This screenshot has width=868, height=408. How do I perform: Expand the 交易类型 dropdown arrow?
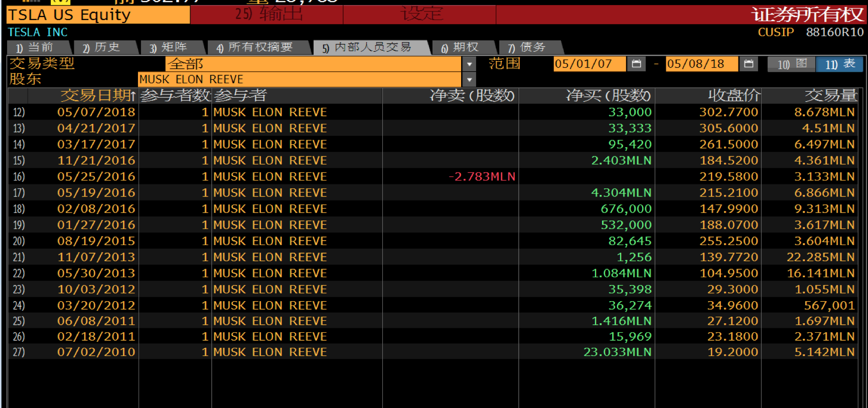[469, 64]
